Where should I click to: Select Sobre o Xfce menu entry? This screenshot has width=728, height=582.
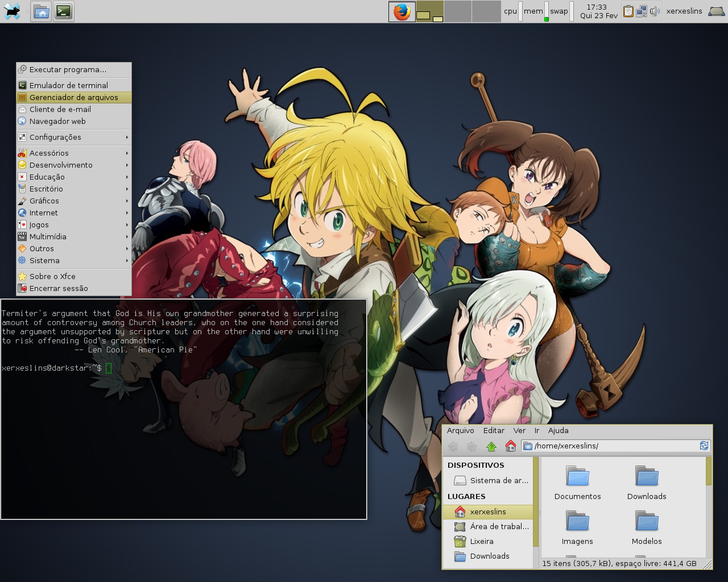tap(74, 276)
